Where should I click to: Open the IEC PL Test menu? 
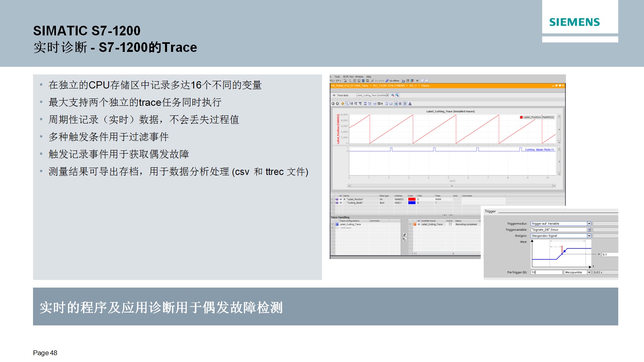tap(349, 76)
